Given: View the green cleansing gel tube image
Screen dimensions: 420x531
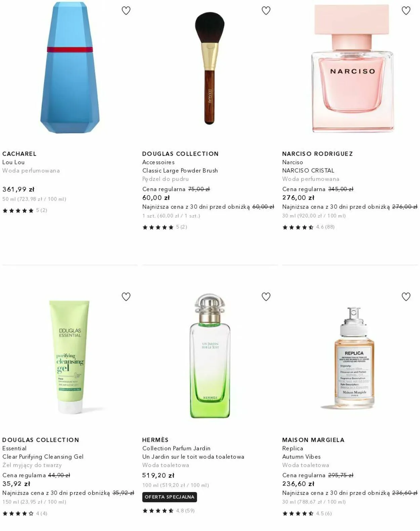Looking at the screenshot, I should click(x=70, y=357).
